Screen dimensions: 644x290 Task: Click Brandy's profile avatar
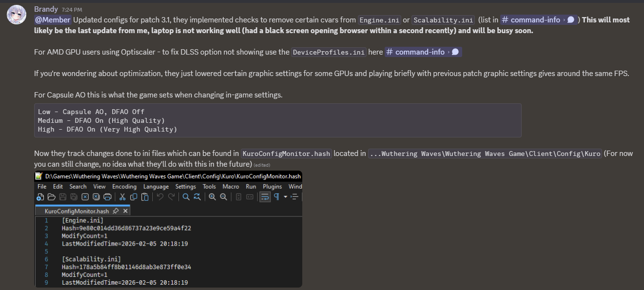(16, 16)
